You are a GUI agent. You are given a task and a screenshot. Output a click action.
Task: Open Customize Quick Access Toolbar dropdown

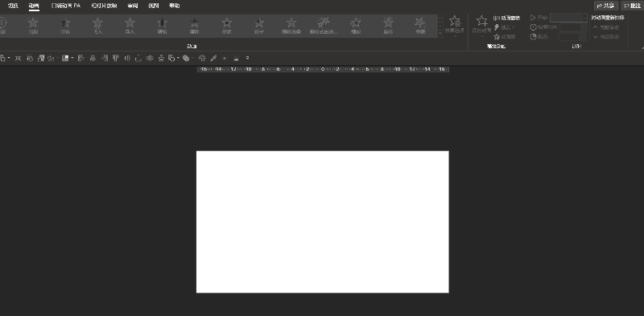pyautogui.click(x=247, y=58)
